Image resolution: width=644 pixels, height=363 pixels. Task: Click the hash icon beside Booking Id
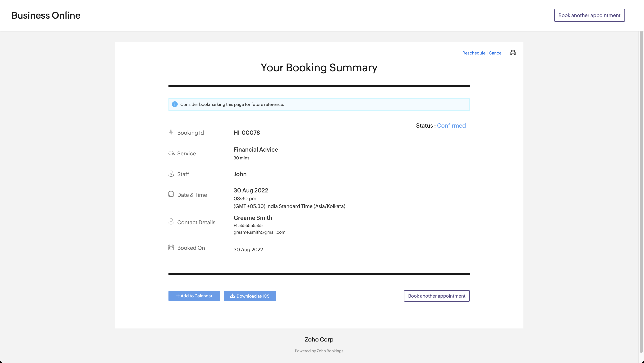pos(171,132)
